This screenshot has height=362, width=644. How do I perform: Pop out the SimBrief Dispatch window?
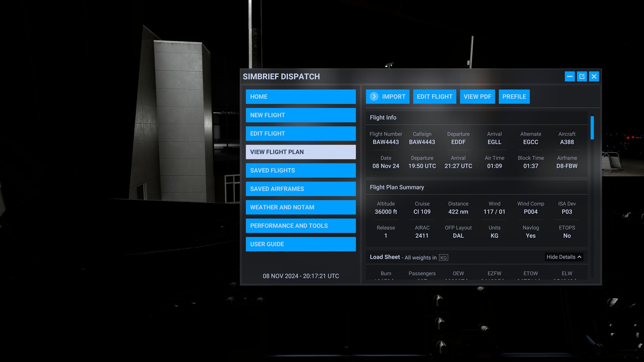click(582, 76)
